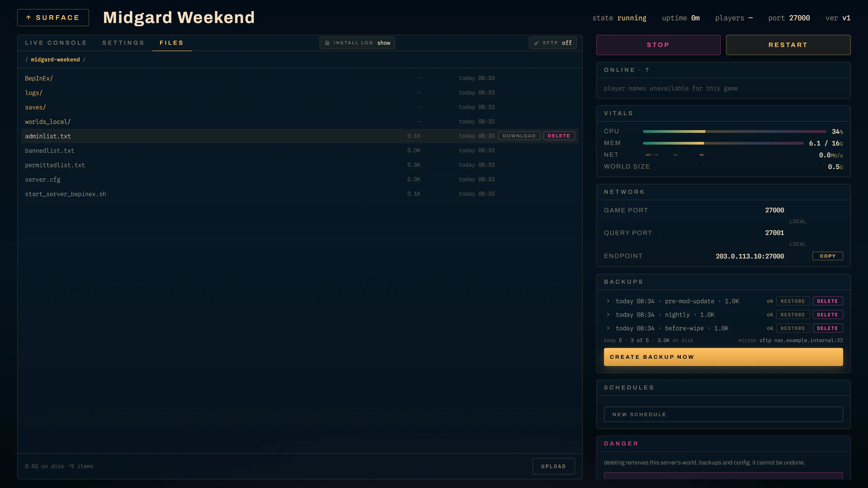Expand the nightly backup chevron

pos(608,314)
